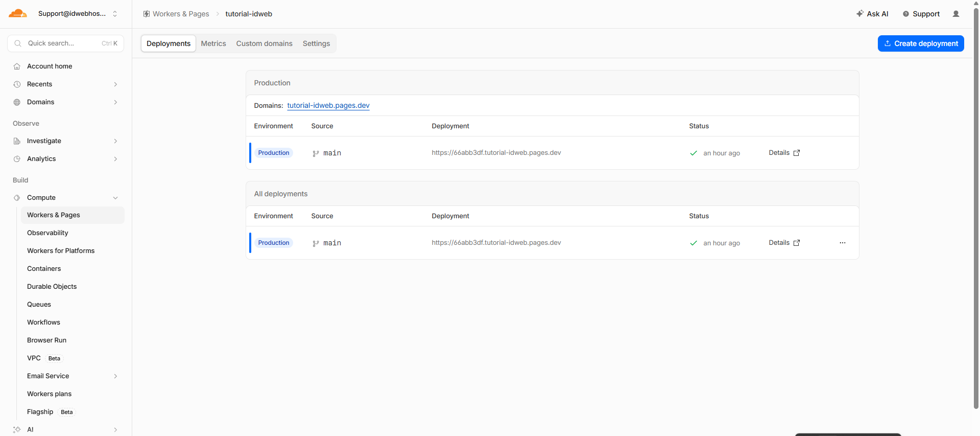
Task: Click the Domains globe icon
Action: point(17,102)
